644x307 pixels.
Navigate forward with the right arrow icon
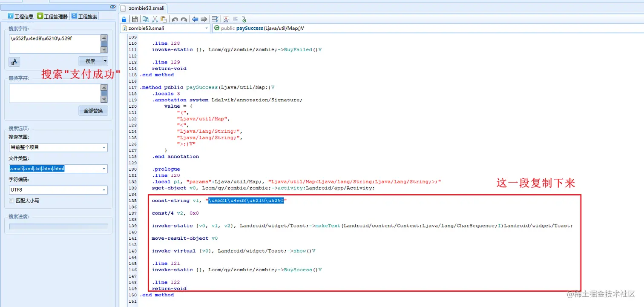(204, 19)
